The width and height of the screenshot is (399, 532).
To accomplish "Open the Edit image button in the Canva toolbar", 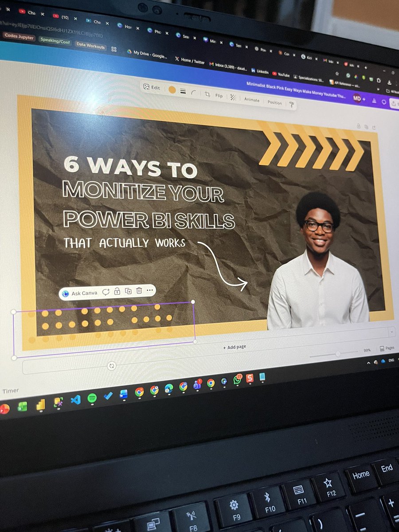I will click(152, 87).
